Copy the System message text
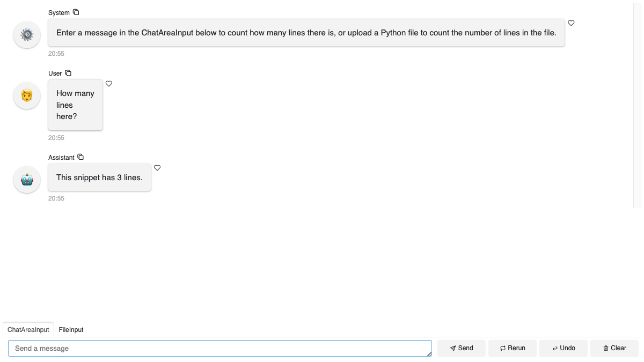The height and width of the screenshot is (362, 644). (75, 12)
